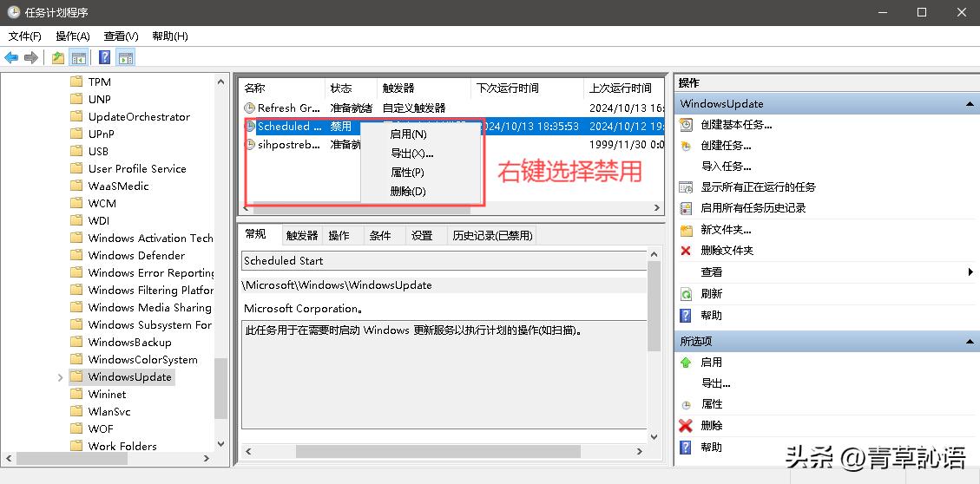Open the 帮助(H) menu

[x=170, y=36]
